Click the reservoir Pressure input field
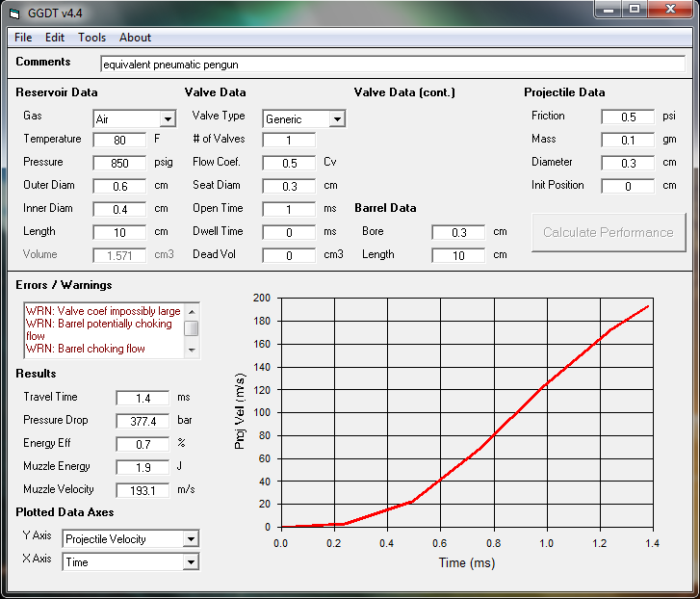Image resolution: width=700 pixels, height=599 pixels. pyautogui.click(x=119, y=163)
